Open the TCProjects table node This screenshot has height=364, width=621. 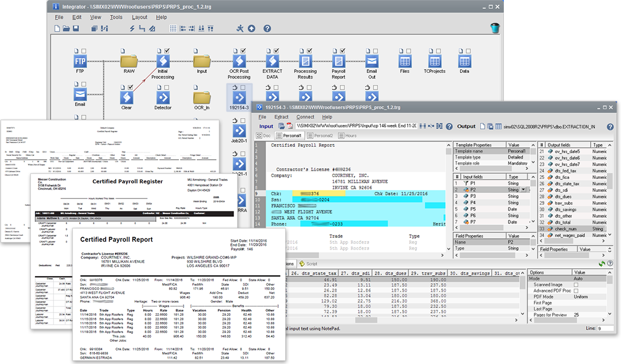pyautogui.click(x=434, y=61)
